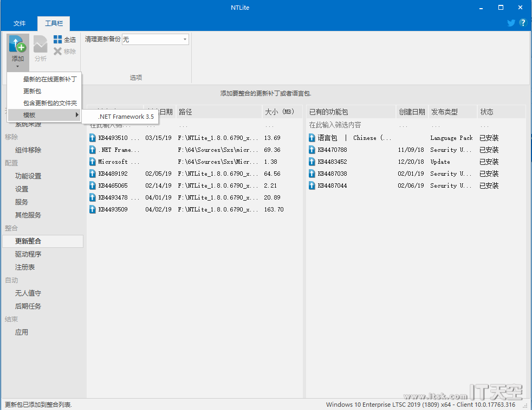
Task: Click the 12/20/18 creation date cell
Action: click(411, 162)
